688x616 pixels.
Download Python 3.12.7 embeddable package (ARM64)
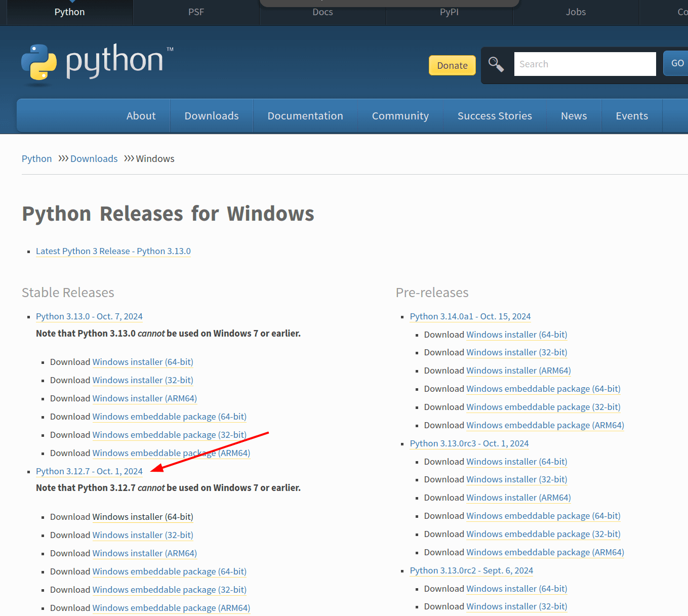[171, 608]
